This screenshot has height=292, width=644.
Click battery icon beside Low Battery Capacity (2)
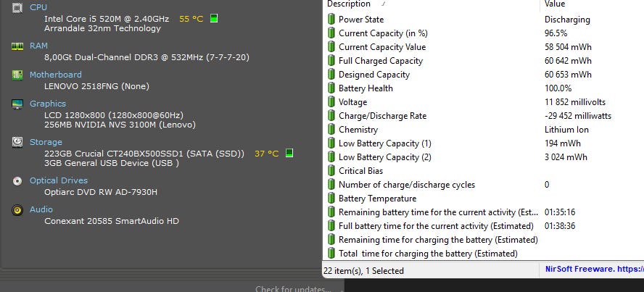pos(331,157)
